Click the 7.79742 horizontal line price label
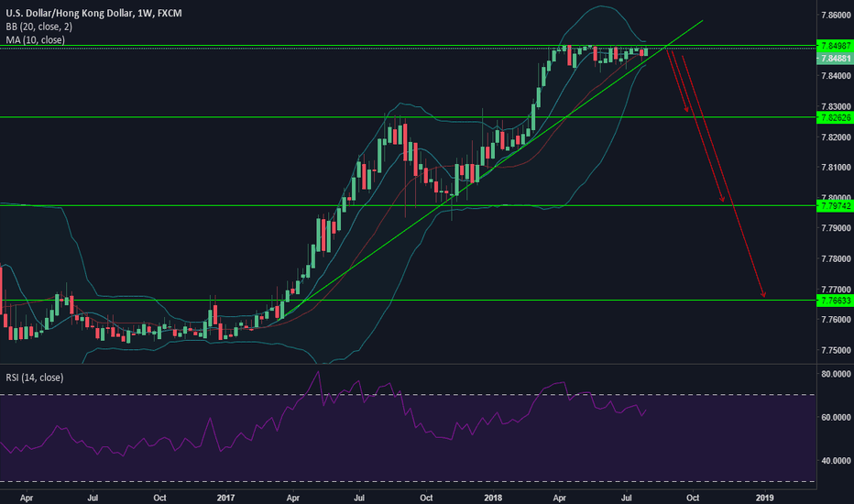 click(835, 206)
